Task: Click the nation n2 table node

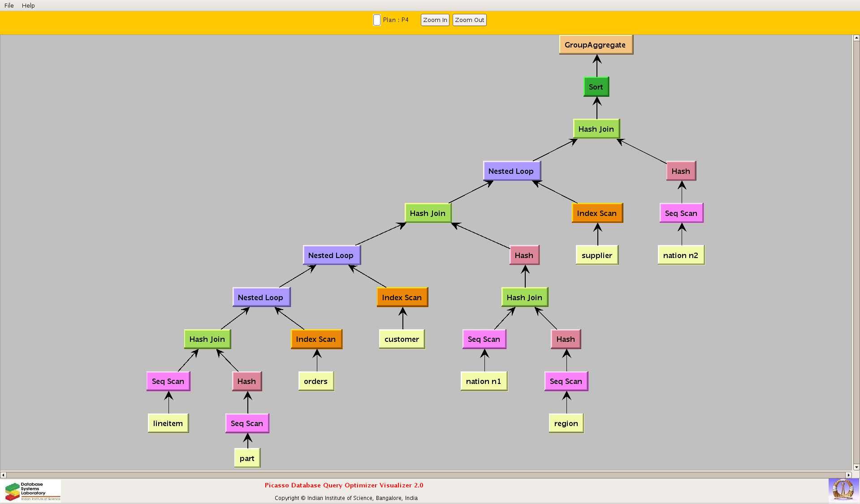Action: [680, 255]
